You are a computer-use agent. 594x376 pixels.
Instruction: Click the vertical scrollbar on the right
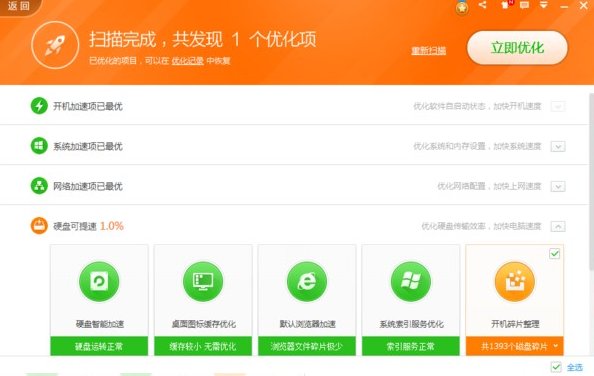(591, 181)
